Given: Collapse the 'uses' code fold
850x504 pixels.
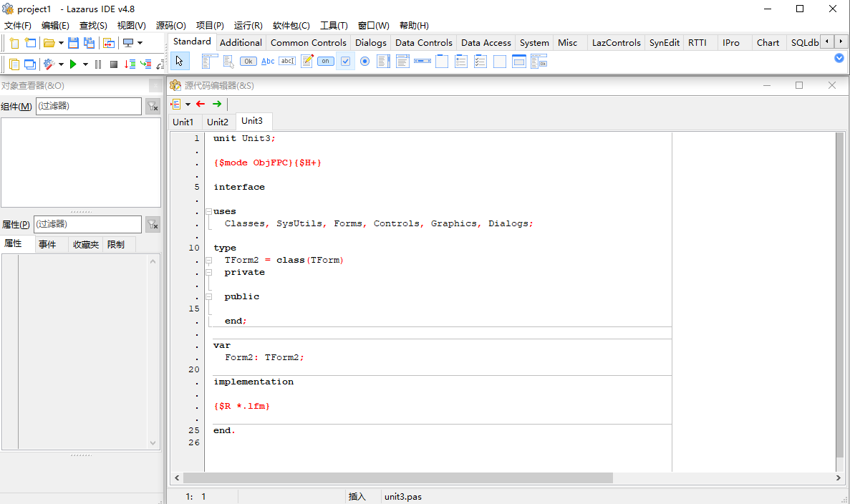Looking at the screenshot, I should [208, 212].
